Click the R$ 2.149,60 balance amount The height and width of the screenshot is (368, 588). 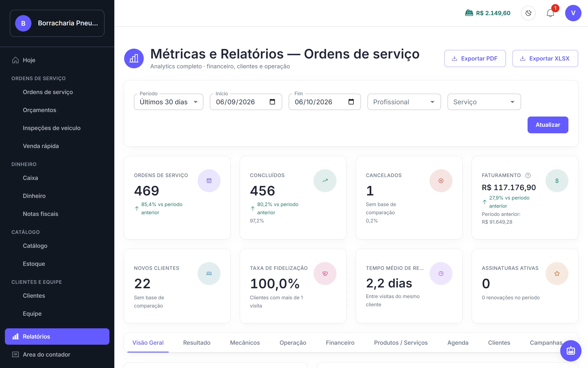click(493, 13)
